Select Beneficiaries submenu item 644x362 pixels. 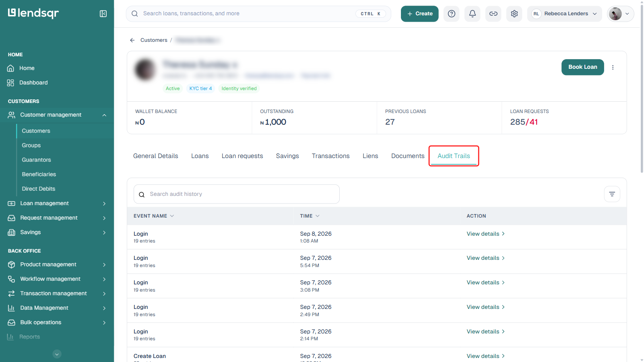(x=39, y=175)
